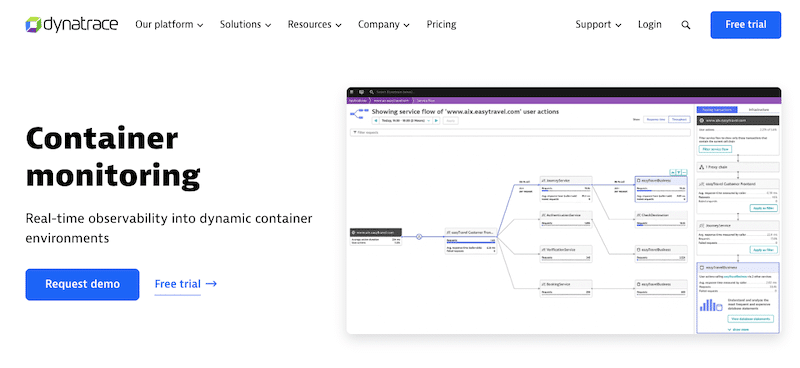Image resolution: width=800 pixels, height=368 pixels.
Task: Click Apply as filter under easyTravel Customer Frontend
Action: [x=763, y=208]
